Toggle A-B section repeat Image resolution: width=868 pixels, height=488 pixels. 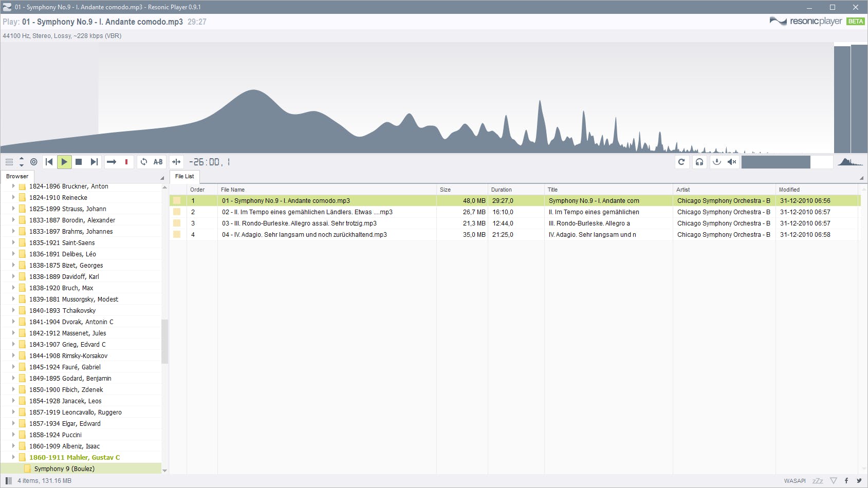tap(158, 162)
